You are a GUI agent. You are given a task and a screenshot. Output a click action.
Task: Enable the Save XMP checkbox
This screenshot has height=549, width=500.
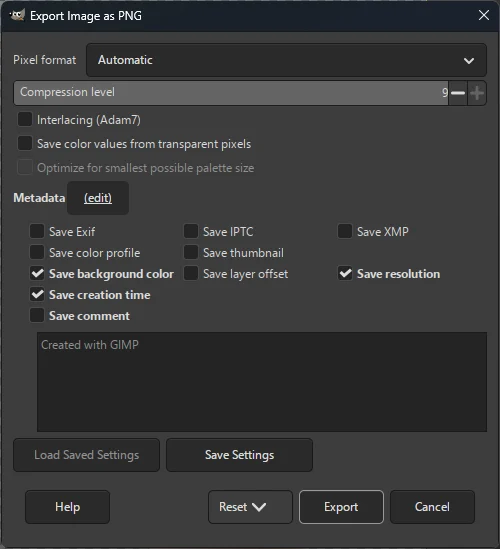click(x=345, y=231)
